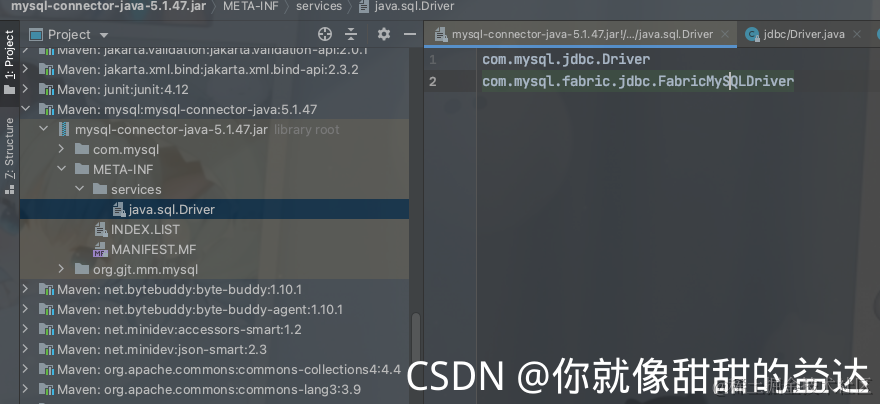Select the services folder row
Screen dimensions: 880x404
214,189
